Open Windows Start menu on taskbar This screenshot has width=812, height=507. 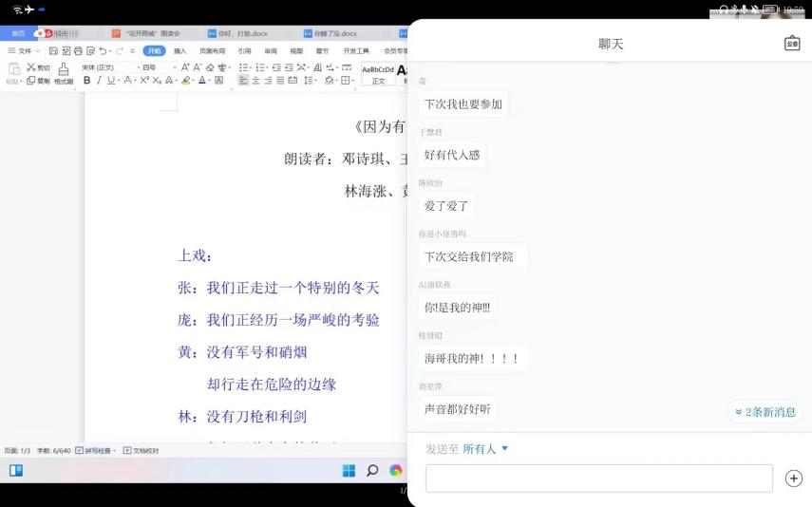coord(349,471)
